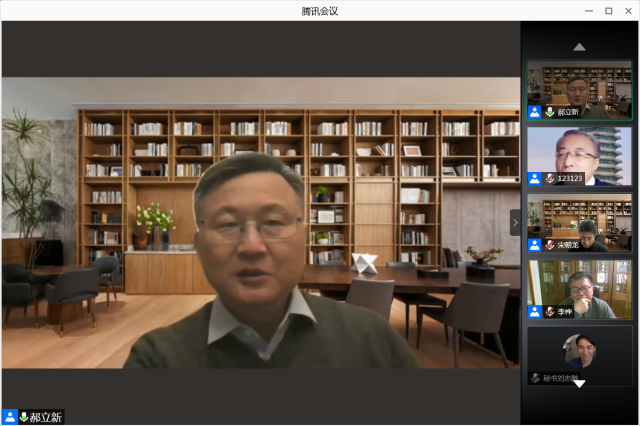
Task: Click the muted microphone icon on 秘书刘志刚's tile
Action: (x=535, y=378)
